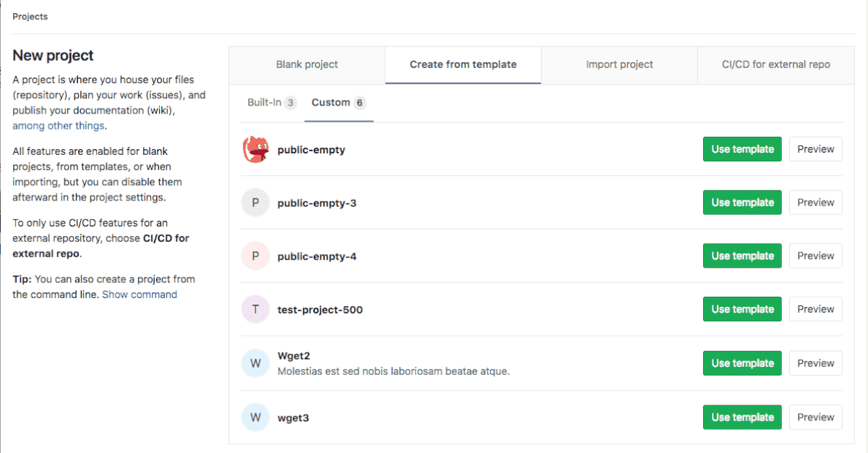This screenshot has width=868, height=453.
Task: Use the public-empty template
Action: [742, 149]
